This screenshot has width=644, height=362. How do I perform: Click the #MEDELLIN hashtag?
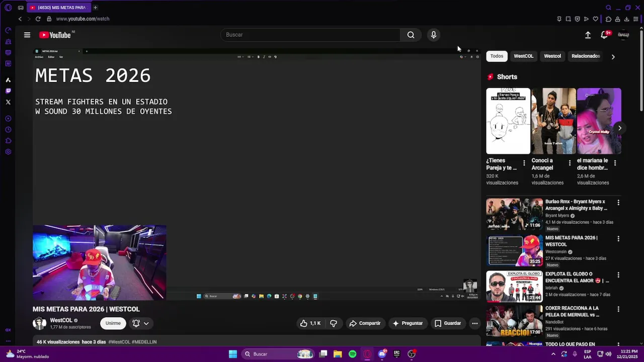(144, 342)
